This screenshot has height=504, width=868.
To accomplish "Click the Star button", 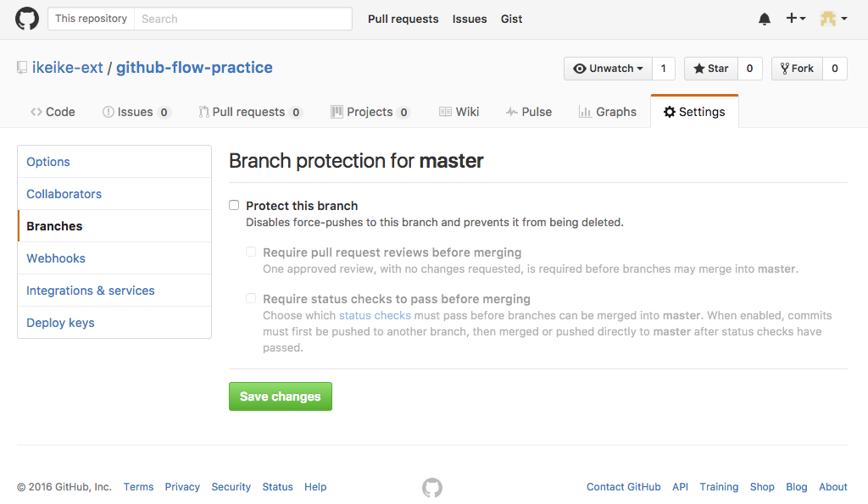I will (711, 69).
